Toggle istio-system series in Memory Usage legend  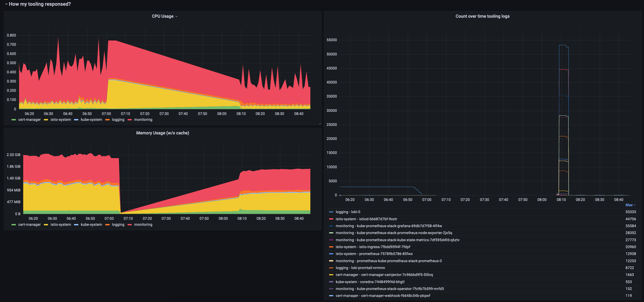click(61, 225)
